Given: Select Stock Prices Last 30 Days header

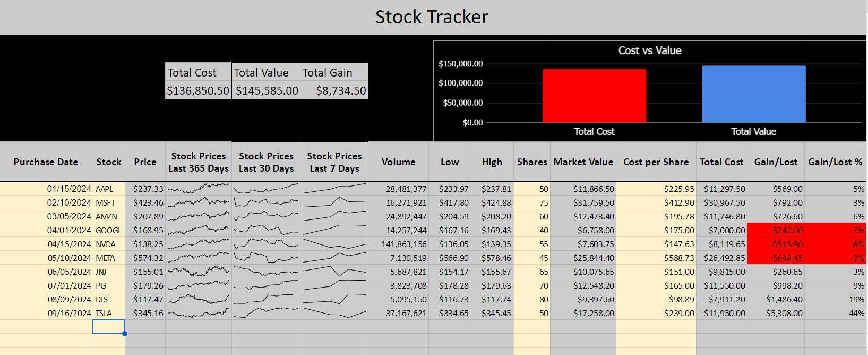Looking at the screenshot, I should [266, 162].
